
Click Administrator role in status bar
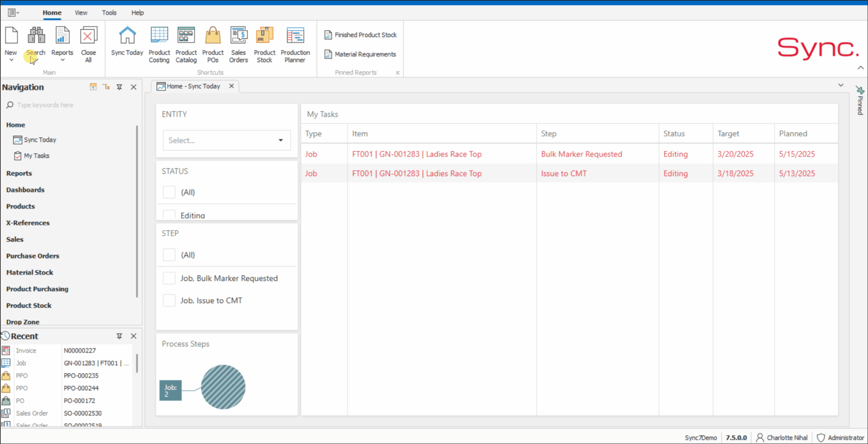(840, 438)
